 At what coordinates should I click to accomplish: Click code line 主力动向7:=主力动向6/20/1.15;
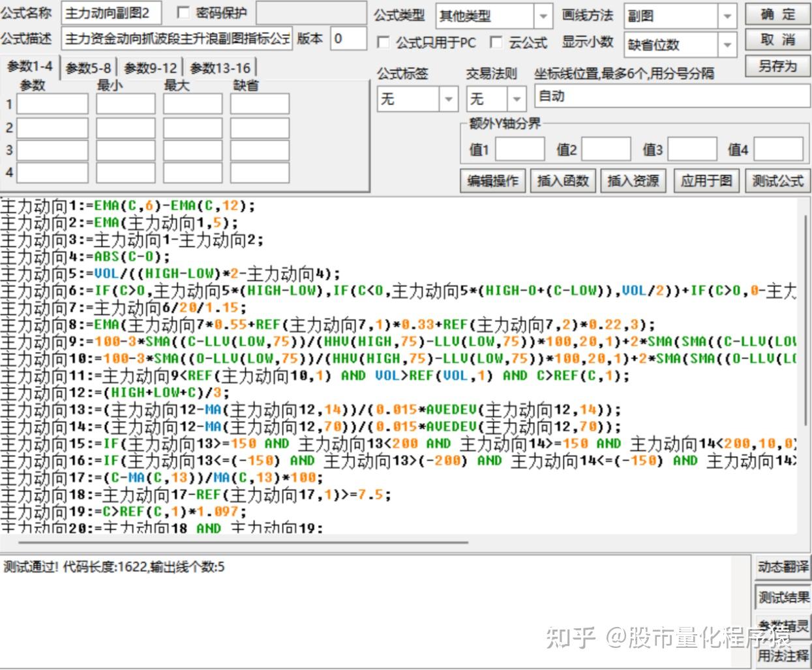point(123,308)
